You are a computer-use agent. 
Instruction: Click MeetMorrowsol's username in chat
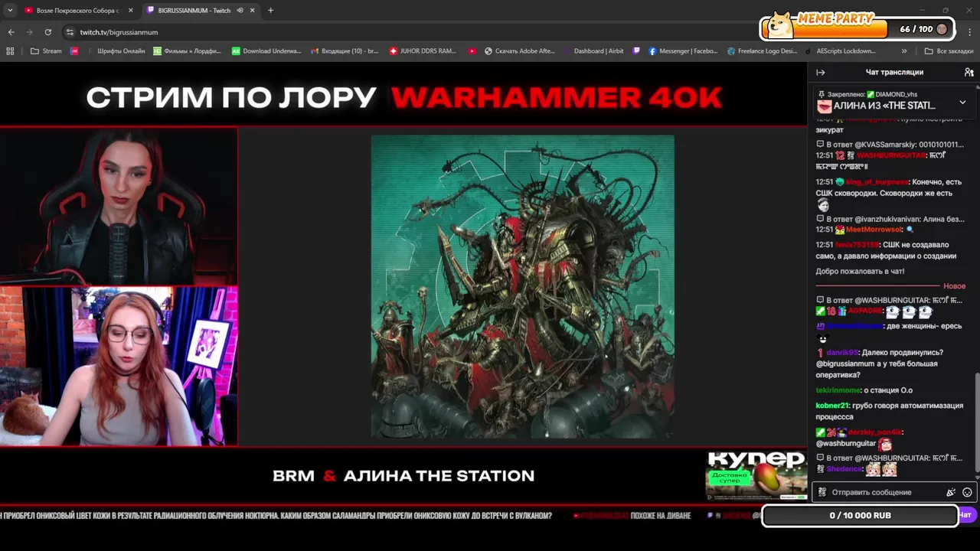[x=874, y=230]
